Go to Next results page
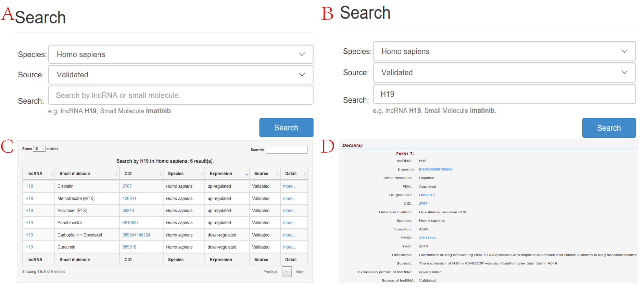This screenshot has width=644, height=291. click(x=300, y=272)
